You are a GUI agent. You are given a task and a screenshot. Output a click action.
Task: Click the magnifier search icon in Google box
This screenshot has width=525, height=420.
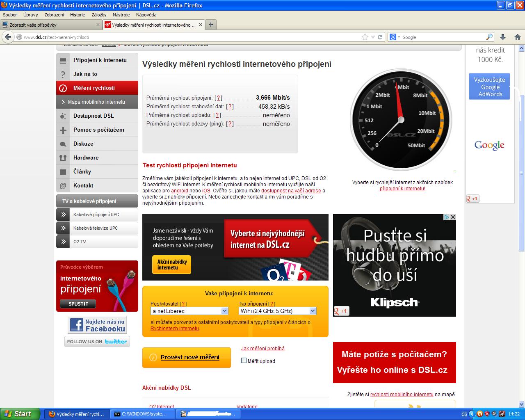tap(489, 37)
